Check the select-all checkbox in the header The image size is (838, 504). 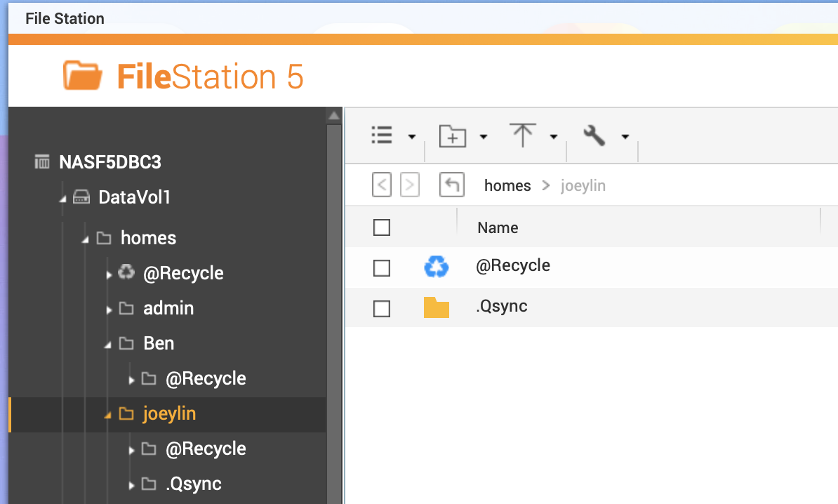pyautogui.click(x=381, y=227)
